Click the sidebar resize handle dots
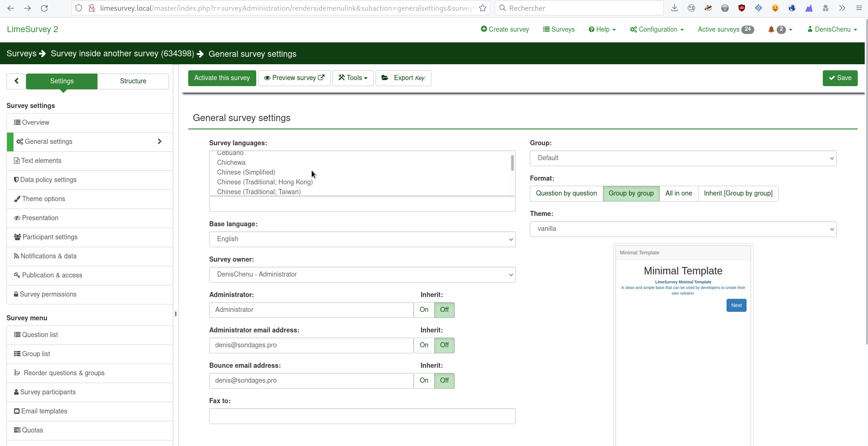 pyautogui.click(x=176, y=314)
